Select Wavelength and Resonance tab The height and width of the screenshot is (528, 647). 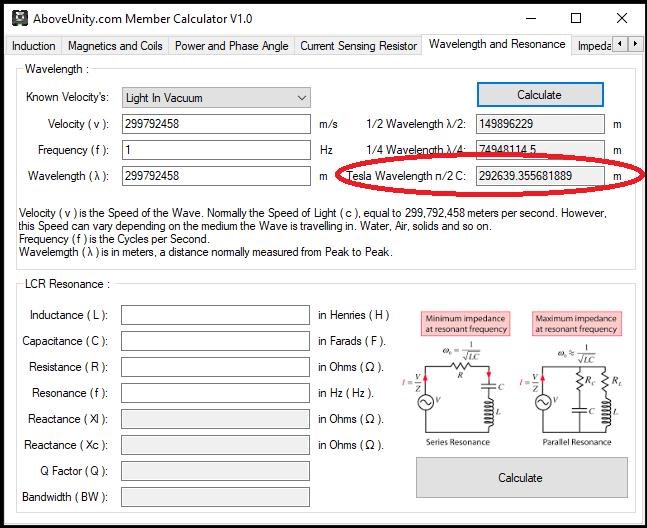pos(497,44)
